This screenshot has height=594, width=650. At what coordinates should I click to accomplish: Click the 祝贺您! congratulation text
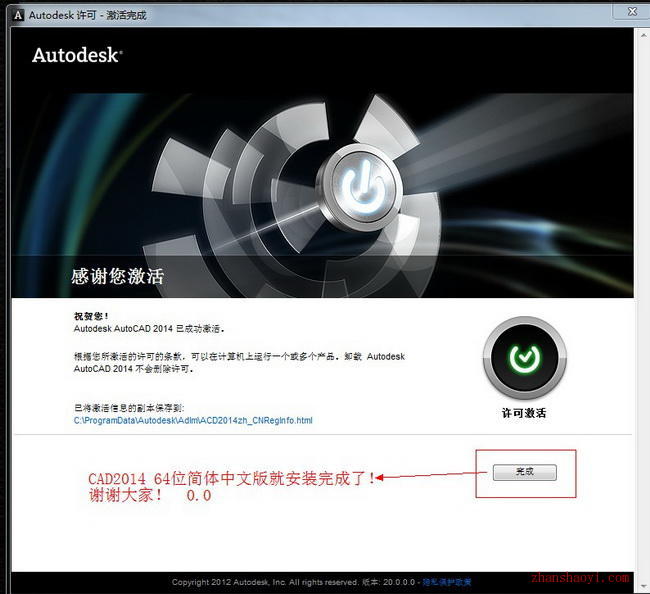tap(91, 316)
